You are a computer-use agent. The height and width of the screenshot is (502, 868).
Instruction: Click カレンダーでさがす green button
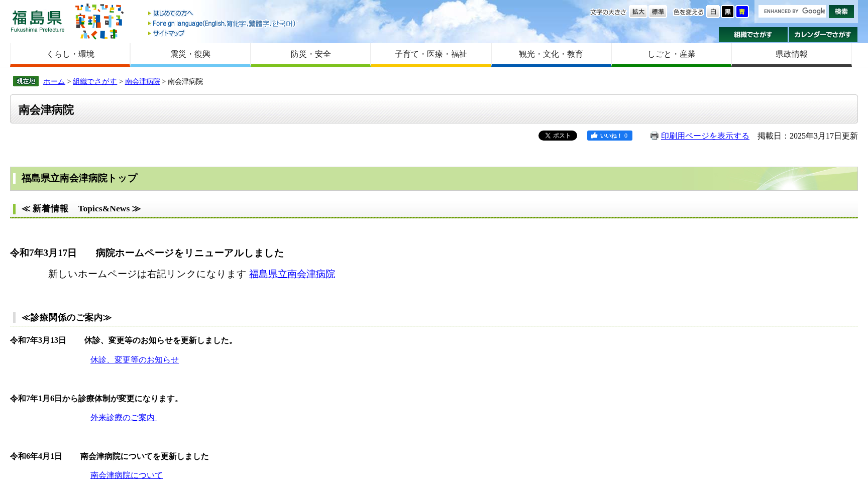[x=823, y=35]
